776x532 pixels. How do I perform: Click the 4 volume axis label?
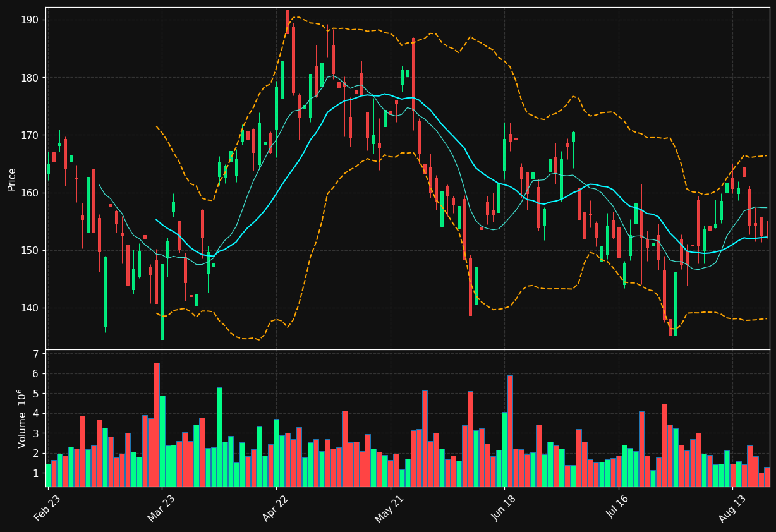36,413
